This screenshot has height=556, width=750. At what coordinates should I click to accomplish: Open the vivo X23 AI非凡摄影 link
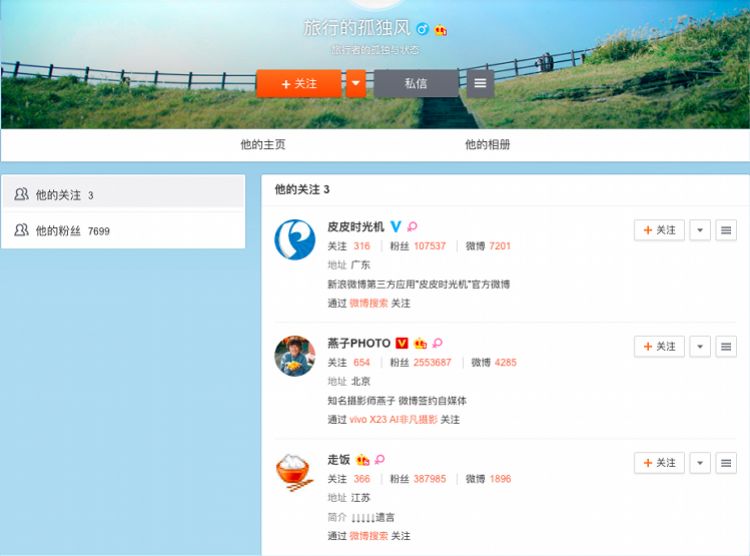393,420
